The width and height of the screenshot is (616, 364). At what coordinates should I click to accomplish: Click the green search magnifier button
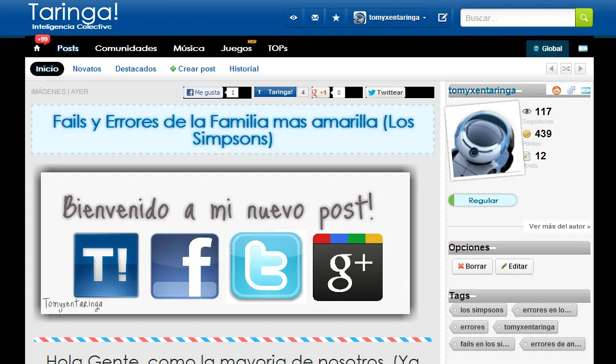[x=584, y=18]
